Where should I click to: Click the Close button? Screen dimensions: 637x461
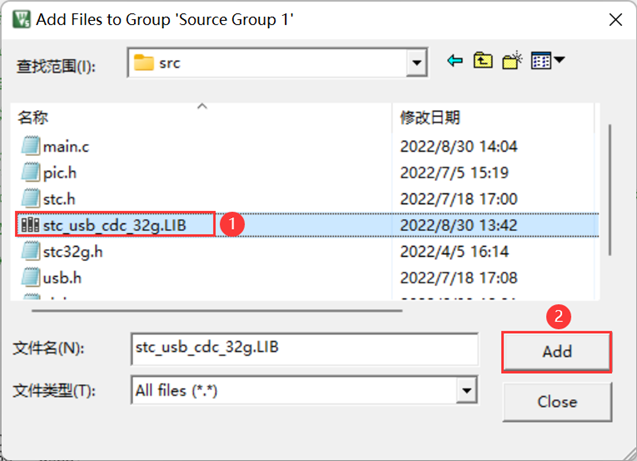click(557, 402)
